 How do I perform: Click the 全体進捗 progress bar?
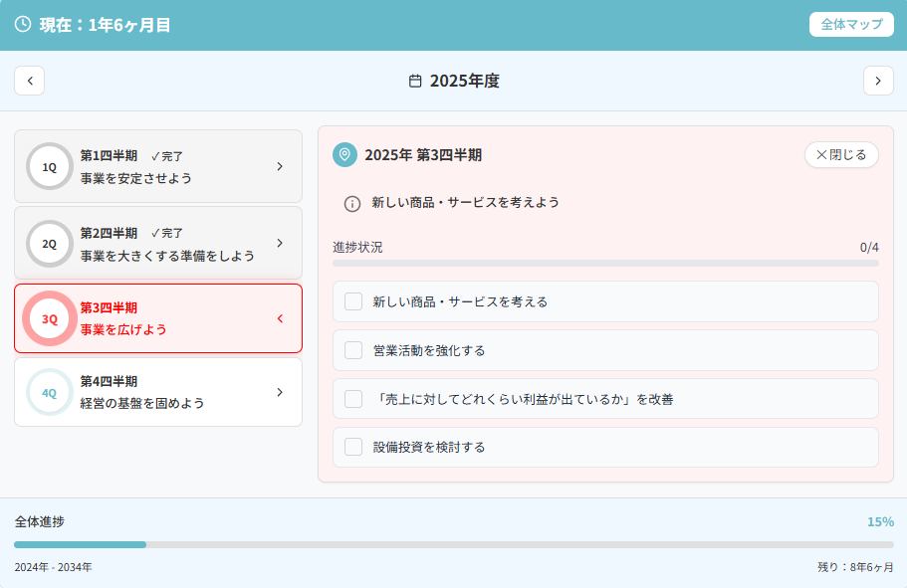pyautogui.click(x=453, y=544)
